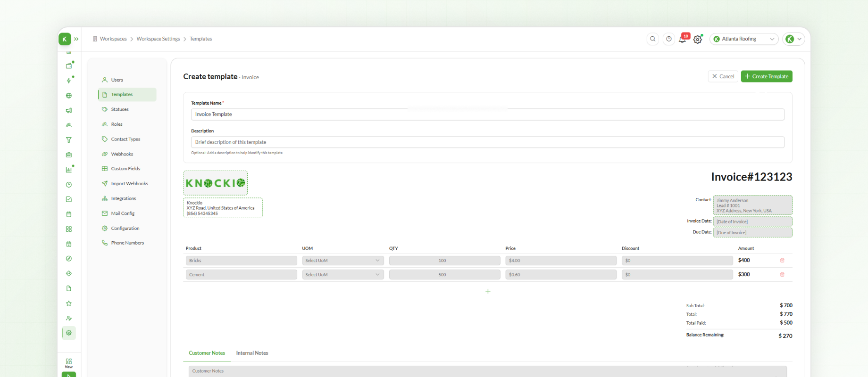This screenshot has width=868, height=377.
Task: Open the wallet icon in the left rail
Action: [x=69, y=66]
